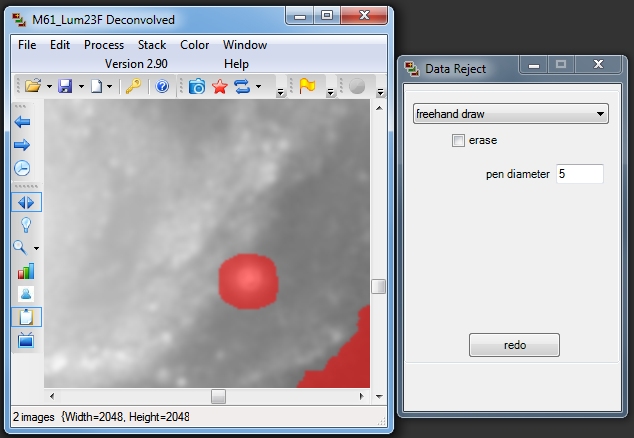Click the red rejected circle on image
The image size is (634, 438).
coord(248,281)
